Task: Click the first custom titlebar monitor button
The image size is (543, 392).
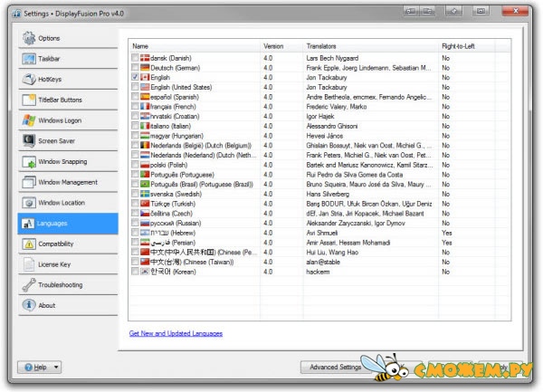Action: 411,11
